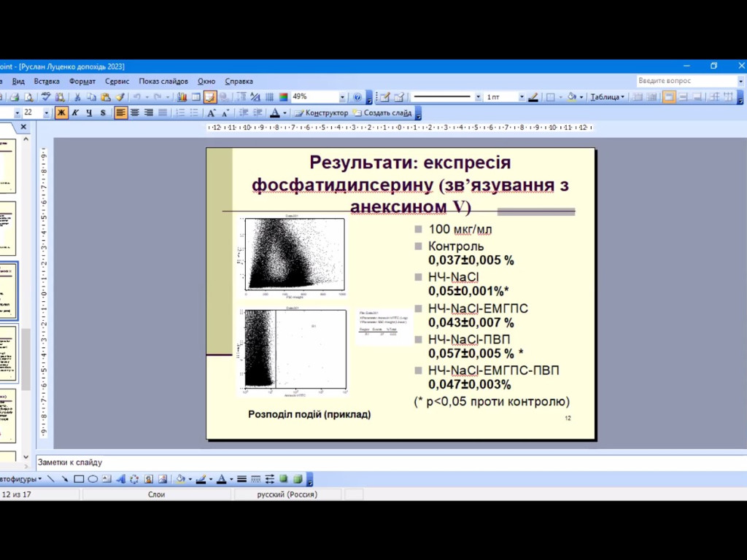Select the Oval shape tool

tap(93, 479)
